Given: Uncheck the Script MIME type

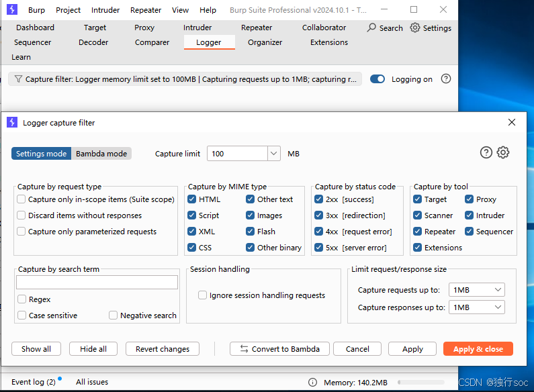Looking at the screenshot, I should coord(191,215).
